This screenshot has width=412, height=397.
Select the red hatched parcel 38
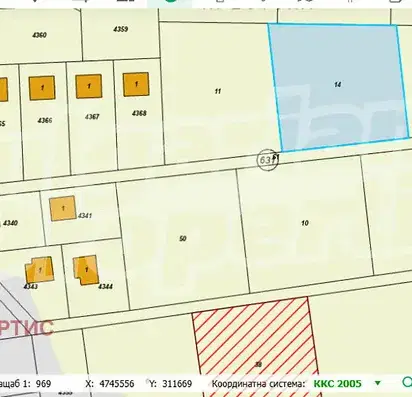click(x=257, y=347)
